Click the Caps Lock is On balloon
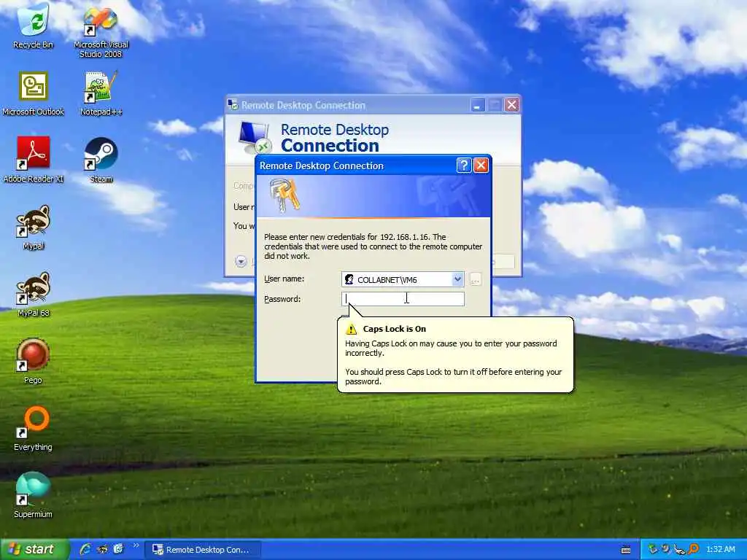 [x=455, y=355]
